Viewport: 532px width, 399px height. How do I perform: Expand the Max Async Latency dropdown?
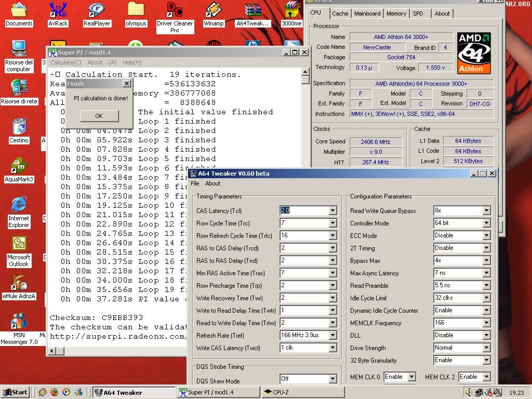(x=486, y=273)
